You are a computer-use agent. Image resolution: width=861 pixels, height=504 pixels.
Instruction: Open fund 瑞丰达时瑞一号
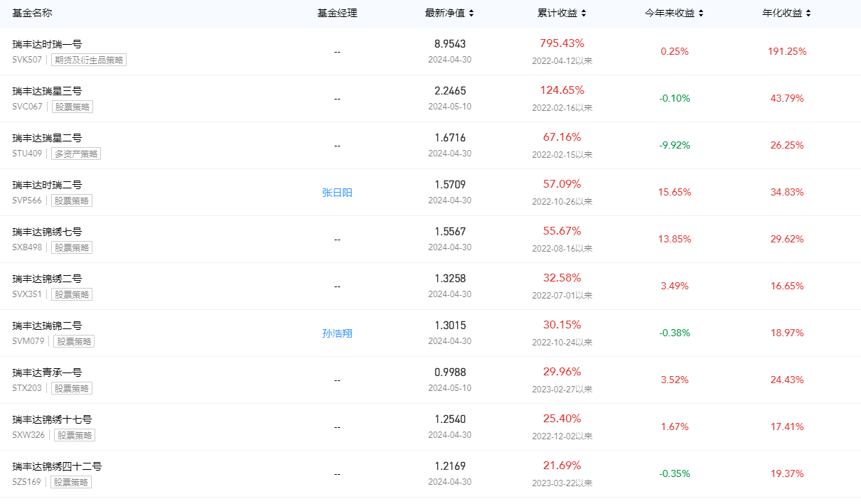[x=47, y=44]
